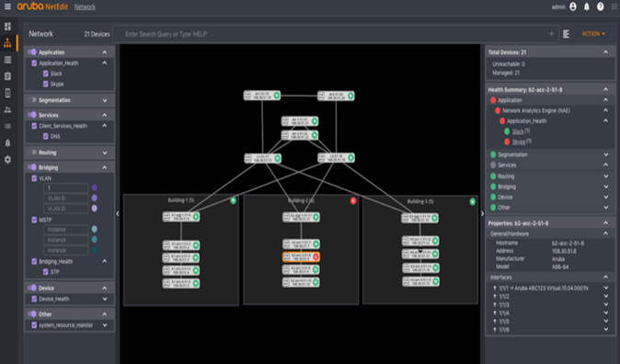620x364 pixels.
Task: Uncheck the Slack checkbox
Action: coord(45,74)
